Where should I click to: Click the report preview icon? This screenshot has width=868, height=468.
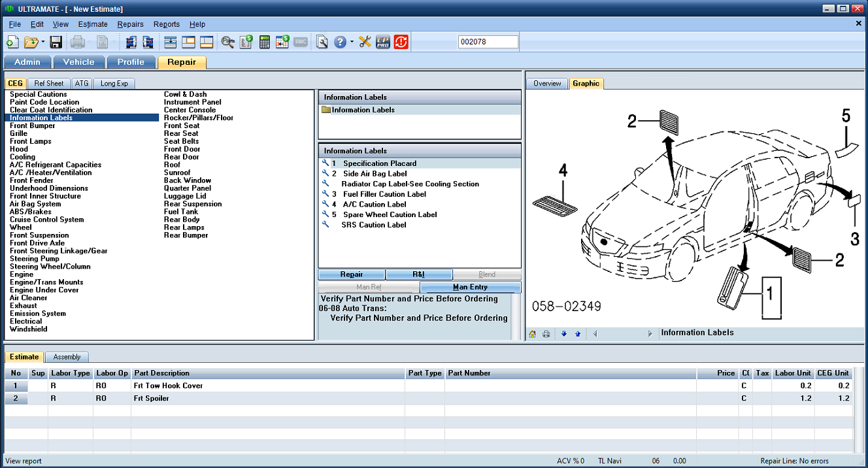click(x=322, y=42)
